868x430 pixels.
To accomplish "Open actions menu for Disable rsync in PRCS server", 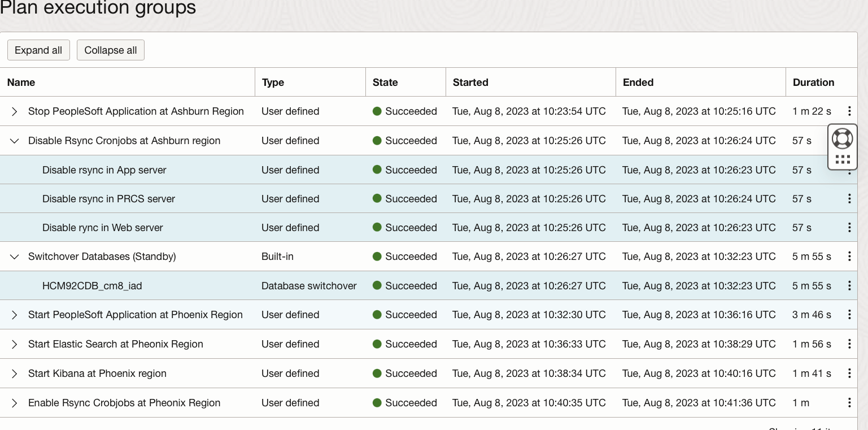I will point(849,199).
